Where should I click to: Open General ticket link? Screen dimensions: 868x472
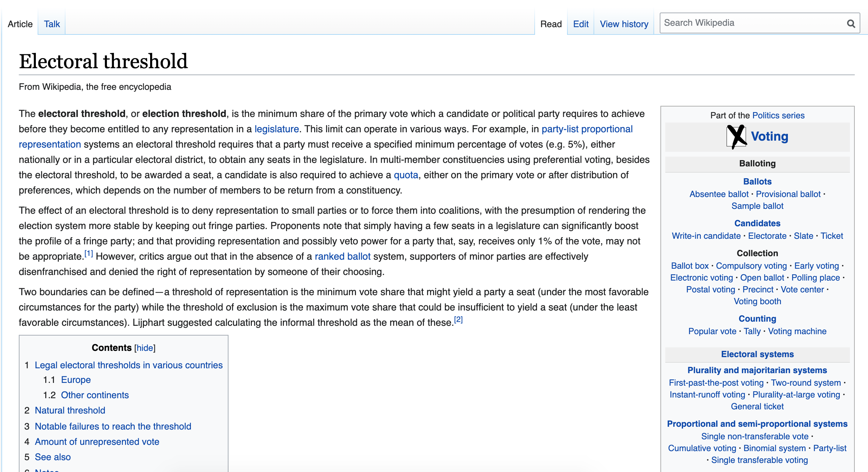click(x=757, y=407)
